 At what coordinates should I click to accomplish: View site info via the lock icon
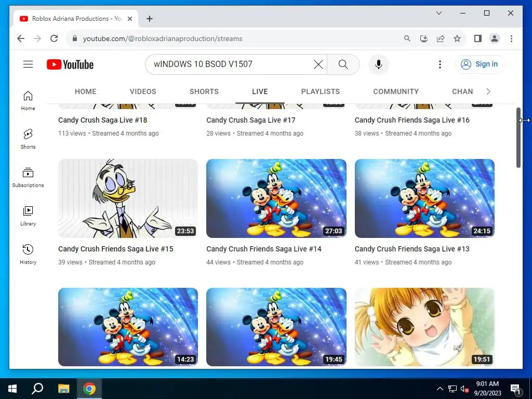click(x=75, y=38)
